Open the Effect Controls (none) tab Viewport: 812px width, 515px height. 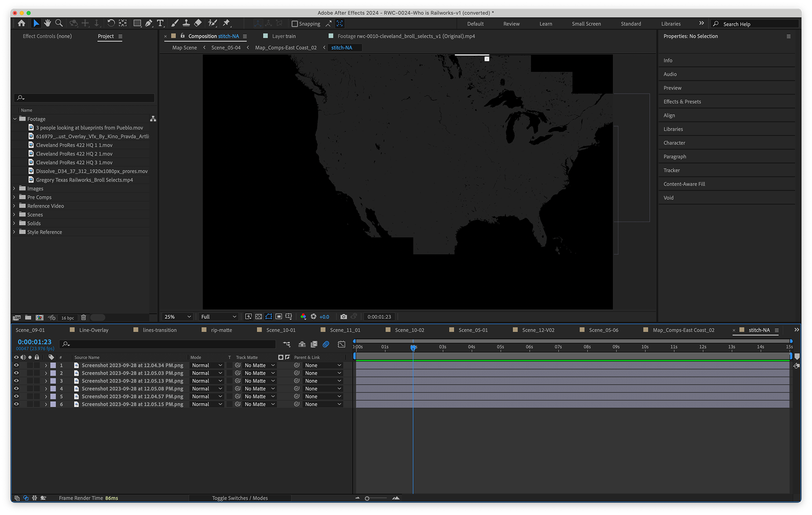coord(47,36)
